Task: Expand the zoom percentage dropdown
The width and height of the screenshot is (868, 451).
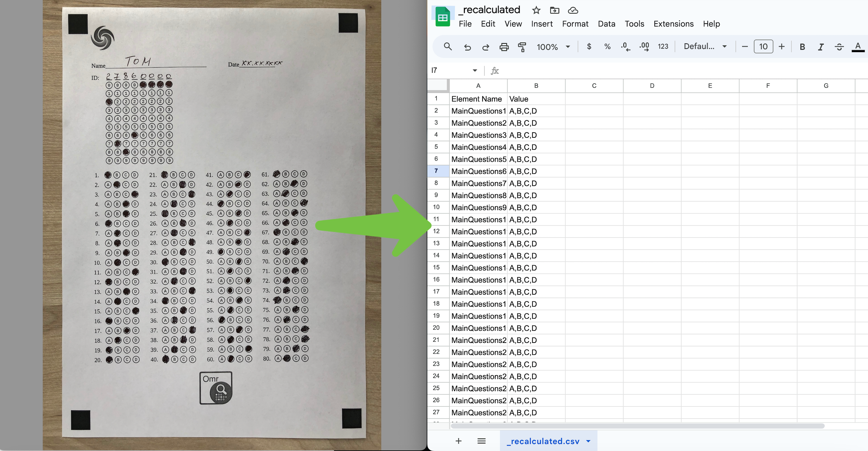Action: [567, 46]
